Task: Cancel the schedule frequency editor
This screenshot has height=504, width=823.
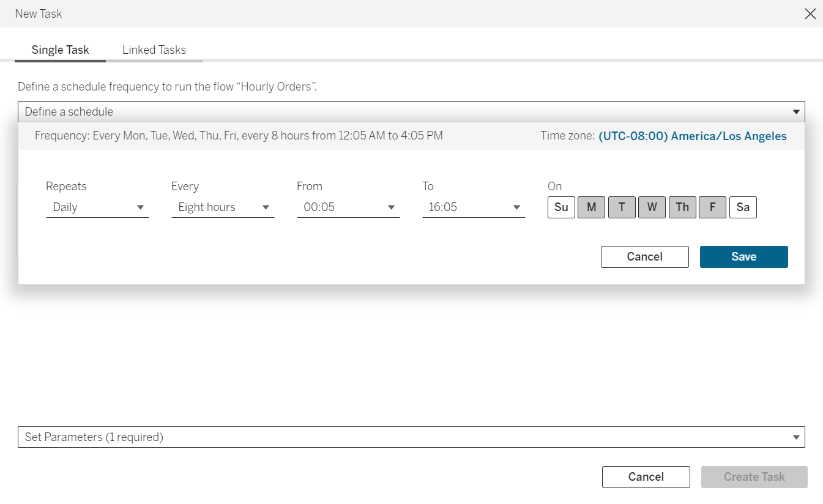Action: 644,257
